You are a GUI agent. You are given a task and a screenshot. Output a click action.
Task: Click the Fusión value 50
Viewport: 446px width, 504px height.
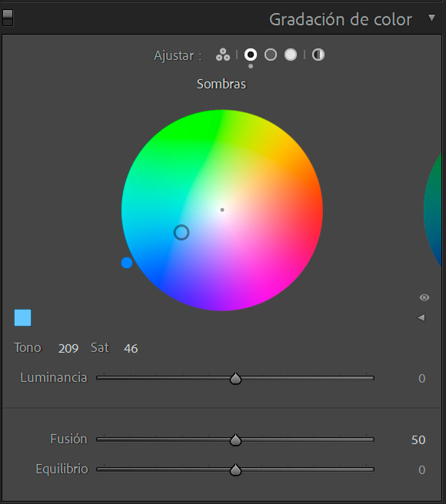pos(418,439)
